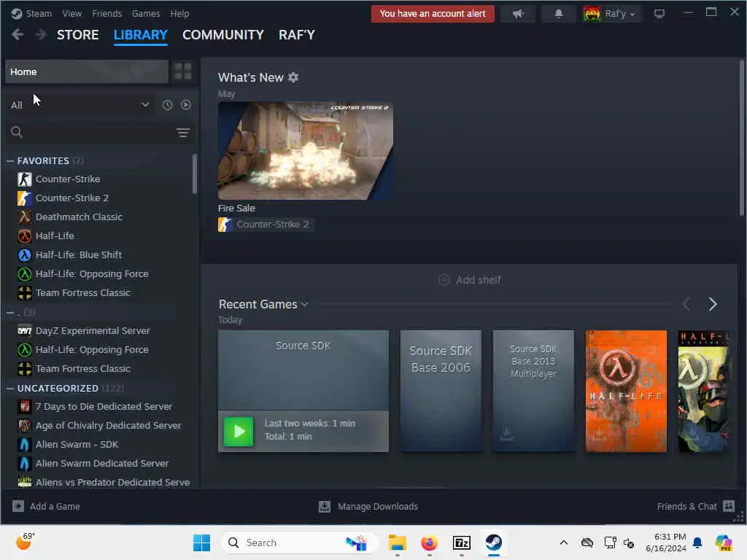Open the Raf'y account dropdown
This screenshot has height=560, width=747.
(613, 14)
